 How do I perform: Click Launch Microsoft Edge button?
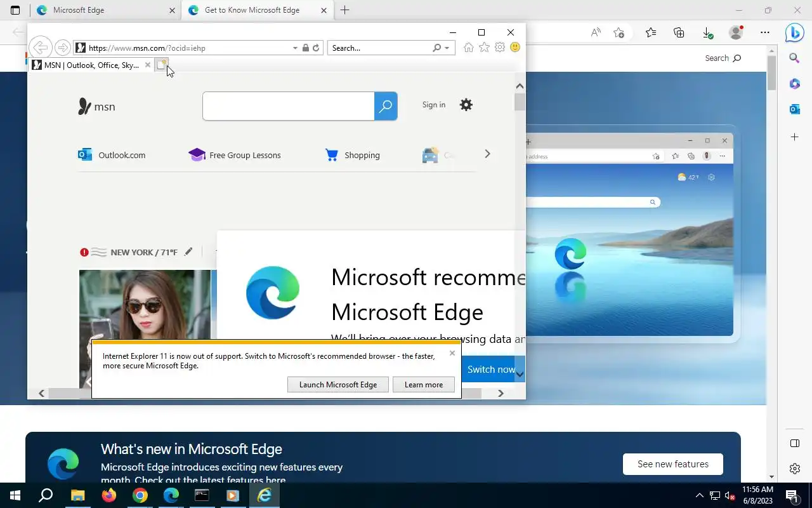(338, 384)
